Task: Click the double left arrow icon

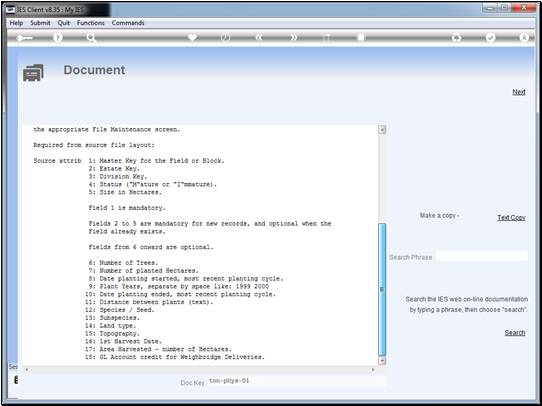Action: (x=259, y=38)
